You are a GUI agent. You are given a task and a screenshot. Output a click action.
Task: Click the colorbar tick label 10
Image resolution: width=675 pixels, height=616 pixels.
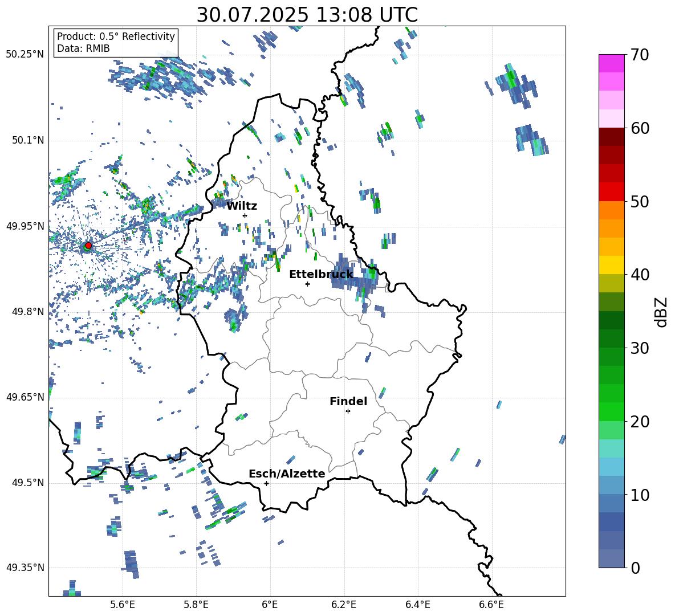click(640, 495)
